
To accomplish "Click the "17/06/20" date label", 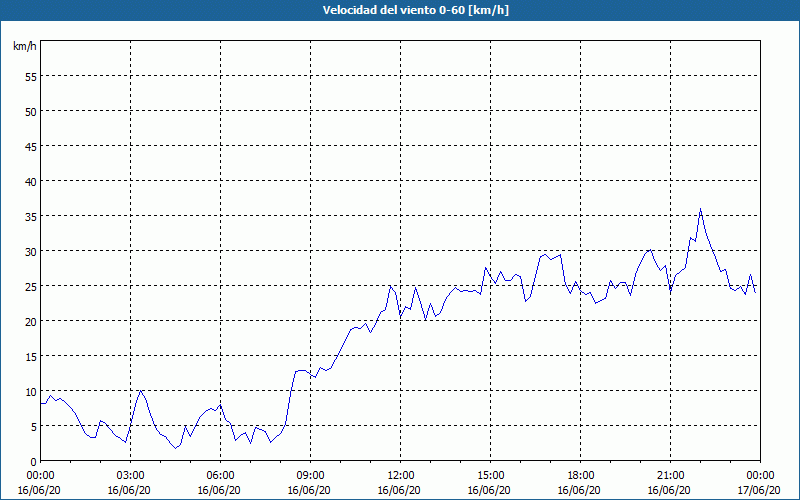I will (x=759, y=490).
